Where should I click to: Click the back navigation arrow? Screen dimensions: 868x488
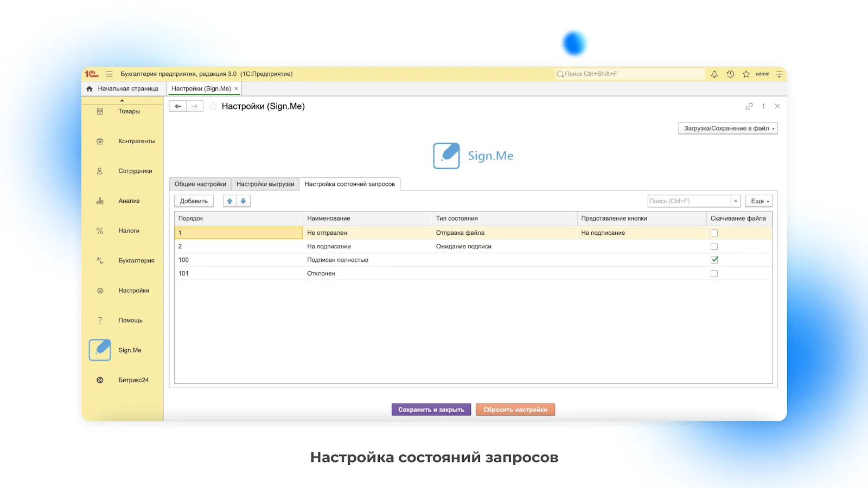(178, 106)
